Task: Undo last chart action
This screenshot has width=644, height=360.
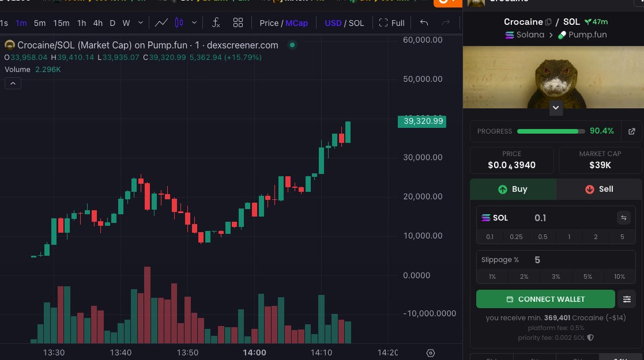Action: tap(424, 22)
